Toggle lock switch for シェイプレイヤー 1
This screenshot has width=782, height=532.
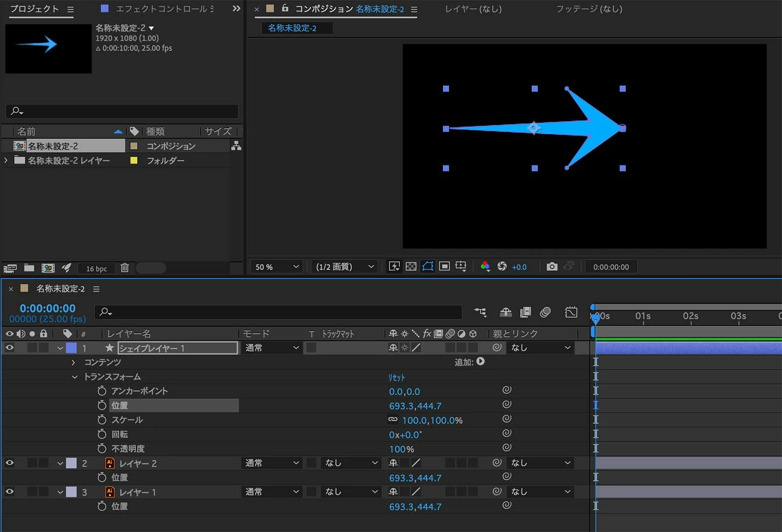pos(44,348)
